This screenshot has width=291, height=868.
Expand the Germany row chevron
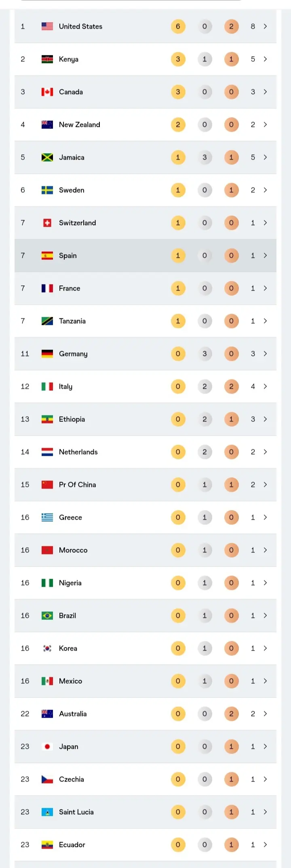pos(265,354)
